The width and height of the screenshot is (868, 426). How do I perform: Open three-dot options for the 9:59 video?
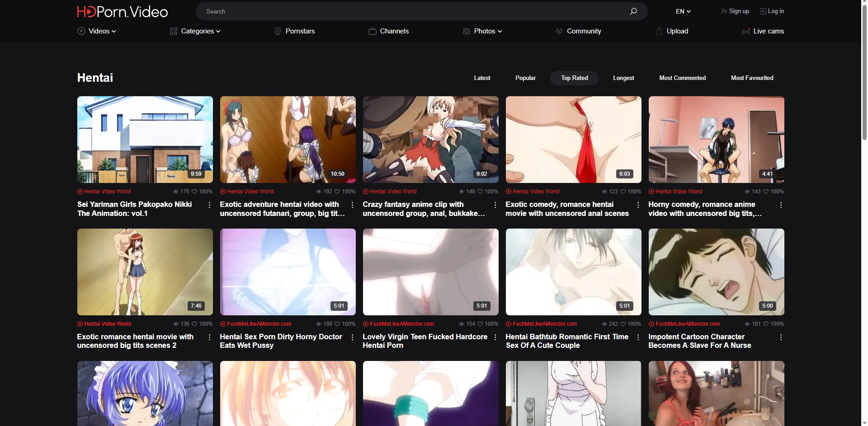[209, 205]
